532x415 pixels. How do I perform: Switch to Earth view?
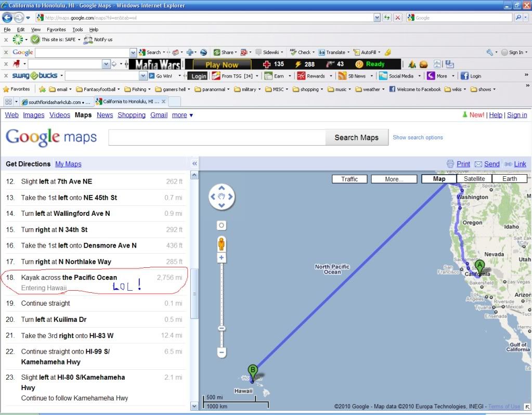[509, 179]
